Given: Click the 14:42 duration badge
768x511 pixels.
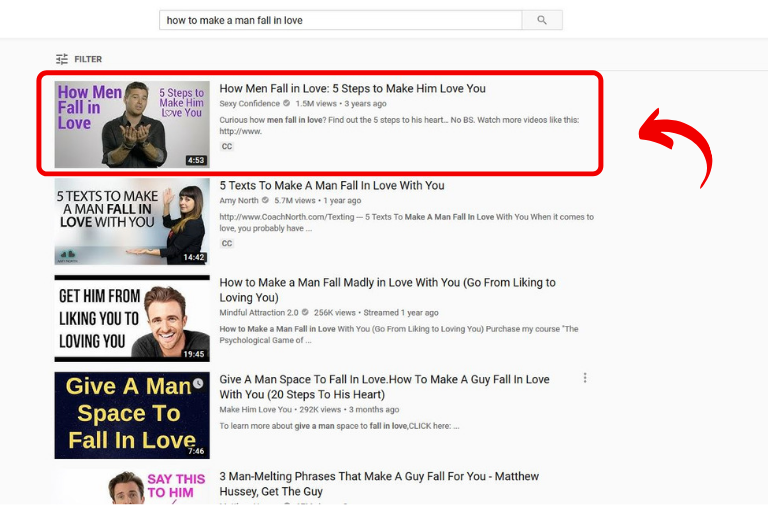Looking at the screenshot, I should 194,257.
